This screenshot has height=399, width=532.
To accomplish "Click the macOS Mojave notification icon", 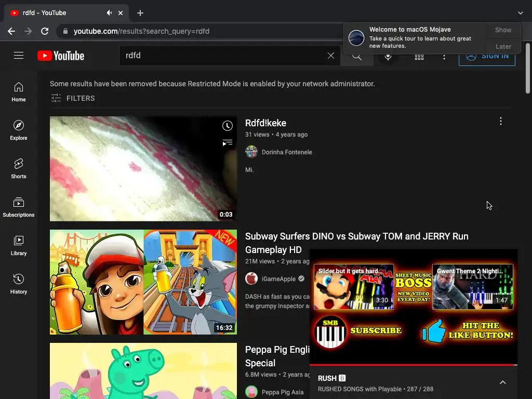I will (356, 37).
